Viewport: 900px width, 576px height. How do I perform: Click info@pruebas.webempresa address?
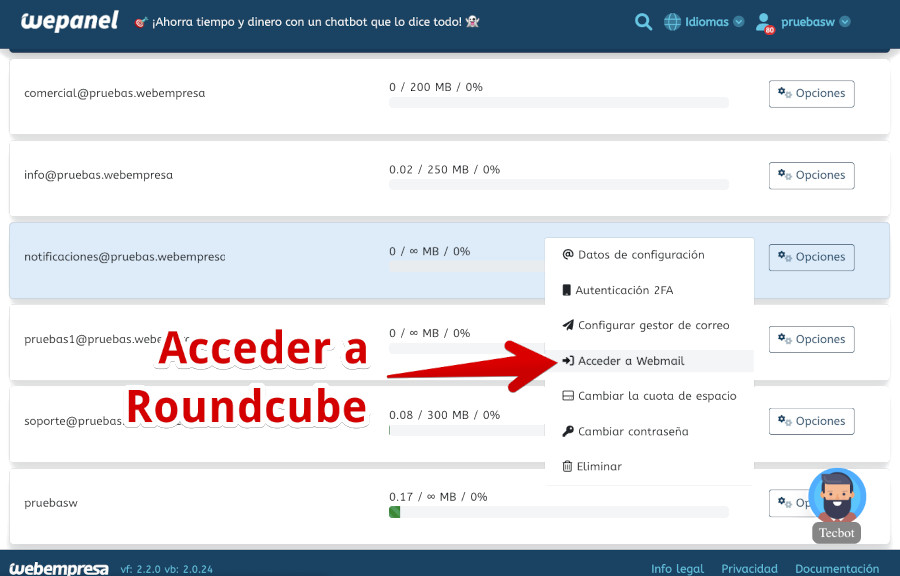[x=98, y=175]
